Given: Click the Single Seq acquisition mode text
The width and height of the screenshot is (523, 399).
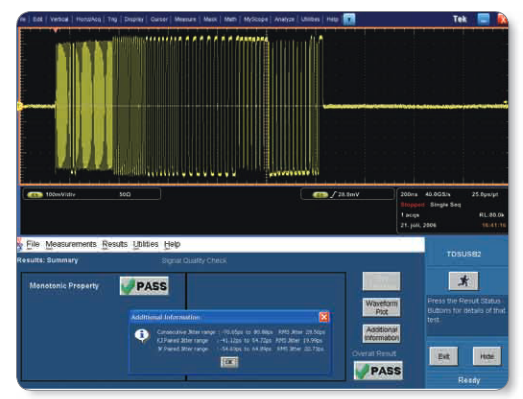Looking at the screenshot, I should [445, 205].
